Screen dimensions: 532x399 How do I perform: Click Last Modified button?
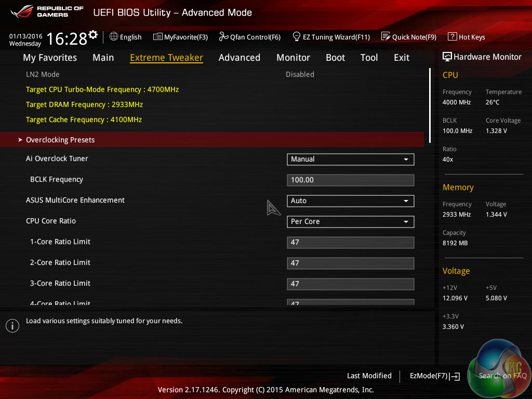point(369,376)
